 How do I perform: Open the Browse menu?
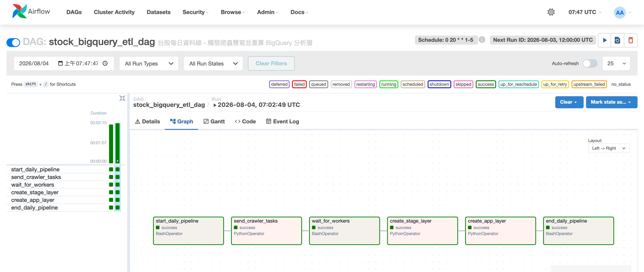(x=232, y=12)
